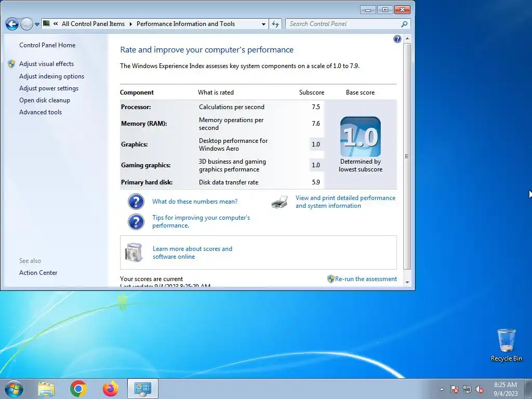Click the printer icon

pyautogui.click(x=280, y=202)
